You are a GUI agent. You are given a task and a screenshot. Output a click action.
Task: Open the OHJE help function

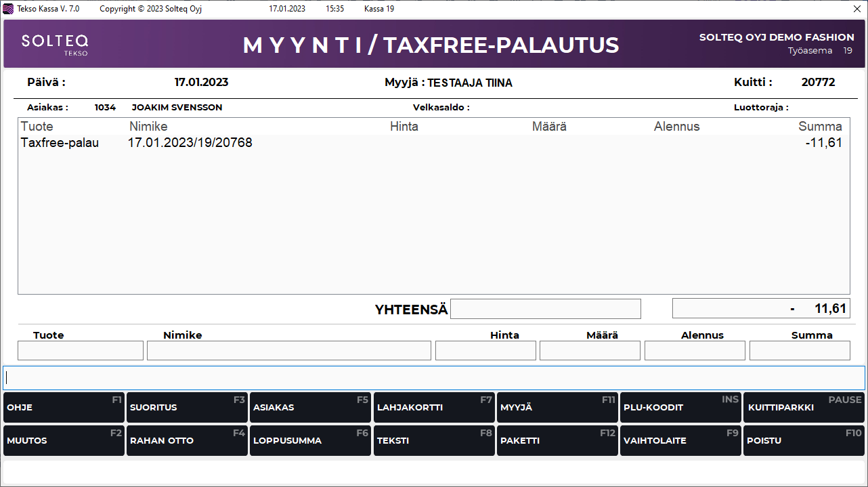pyautogui.click(x=64, y=407)
